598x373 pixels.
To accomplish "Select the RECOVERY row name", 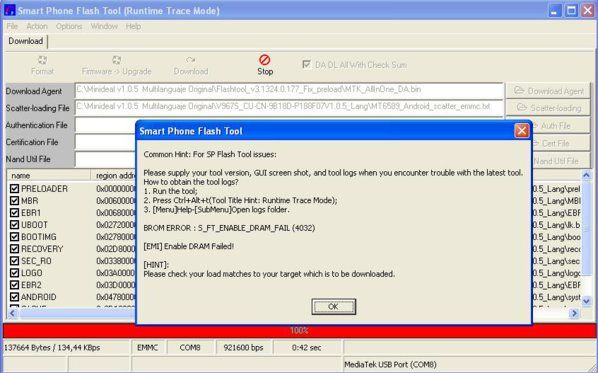I will [42, 249].
